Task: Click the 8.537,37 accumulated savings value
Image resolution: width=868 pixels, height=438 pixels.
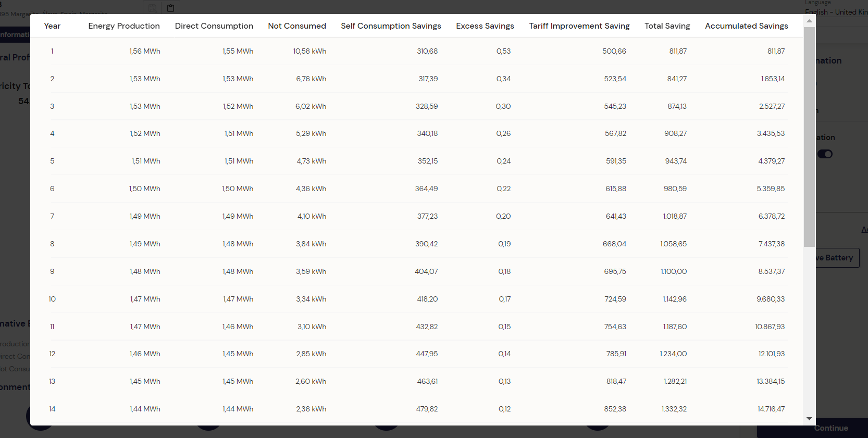Action: (772, 271)
